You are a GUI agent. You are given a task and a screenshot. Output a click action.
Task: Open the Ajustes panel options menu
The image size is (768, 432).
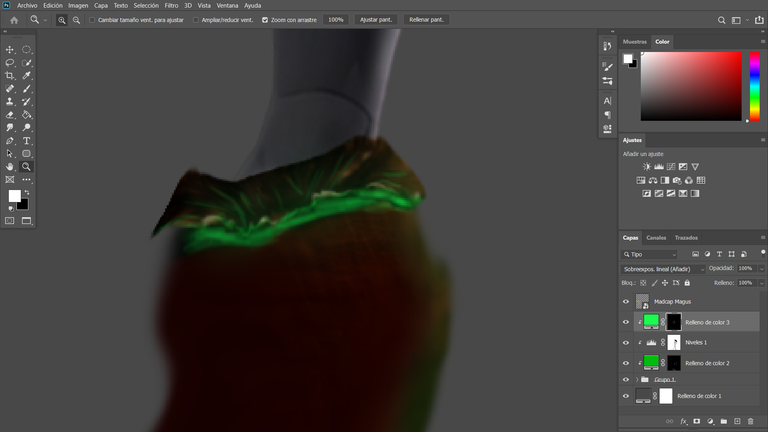[x=763, y=140]
